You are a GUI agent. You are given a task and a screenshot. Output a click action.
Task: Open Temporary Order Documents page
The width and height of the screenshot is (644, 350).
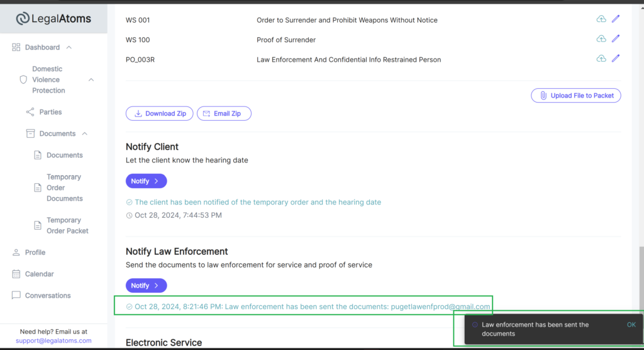click(x=65, y=188)
